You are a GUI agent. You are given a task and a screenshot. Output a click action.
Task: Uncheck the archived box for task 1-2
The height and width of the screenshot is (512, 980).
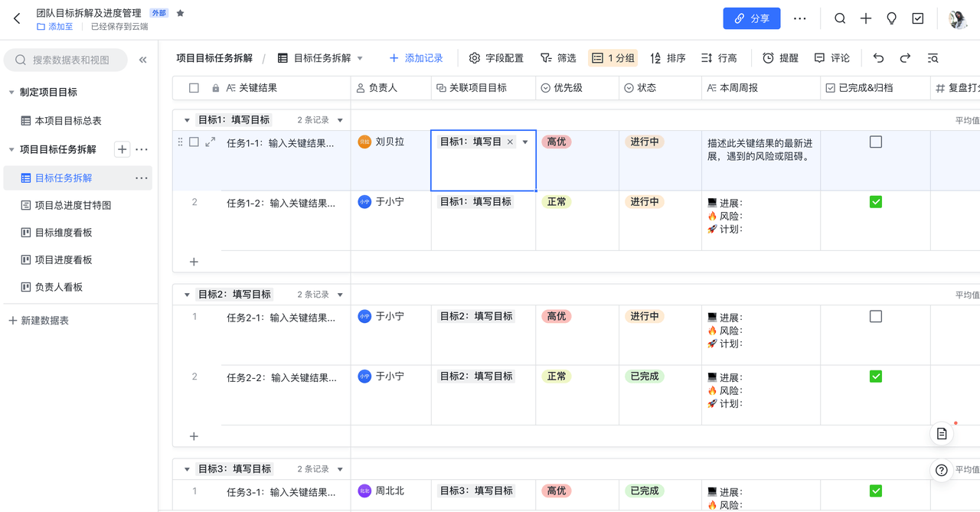click(x=876, y=202)
